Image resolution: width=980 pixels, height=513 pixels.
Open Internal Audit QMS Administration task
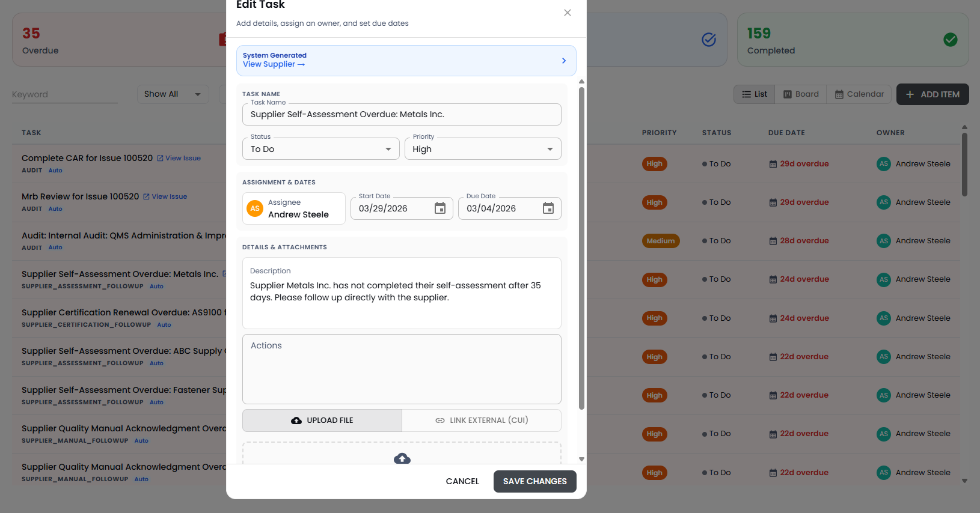click(x=124, y=235)
